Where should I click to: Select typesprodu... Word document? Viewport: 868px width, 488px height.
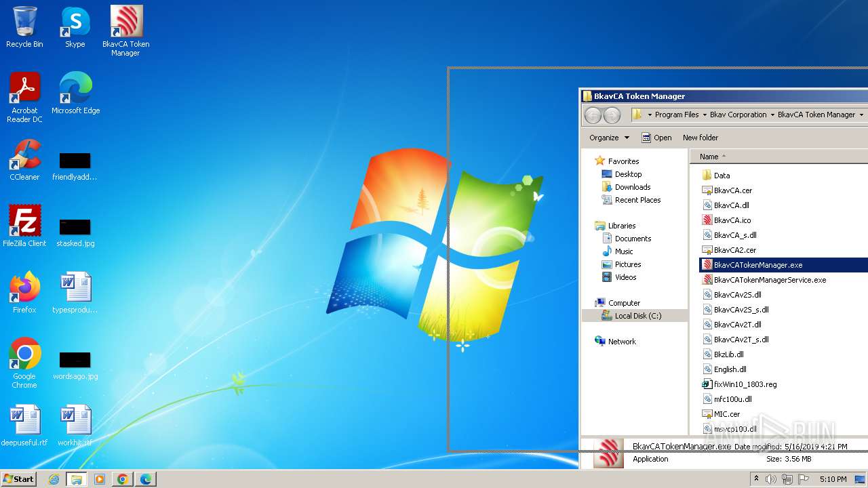coord(75,293)
